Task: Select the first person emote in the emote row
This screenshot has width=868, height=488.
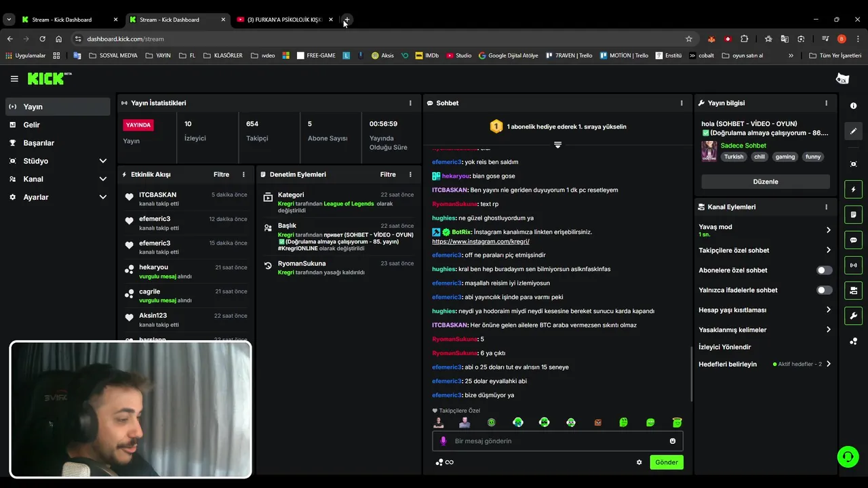Action: [x=439, y=422]
